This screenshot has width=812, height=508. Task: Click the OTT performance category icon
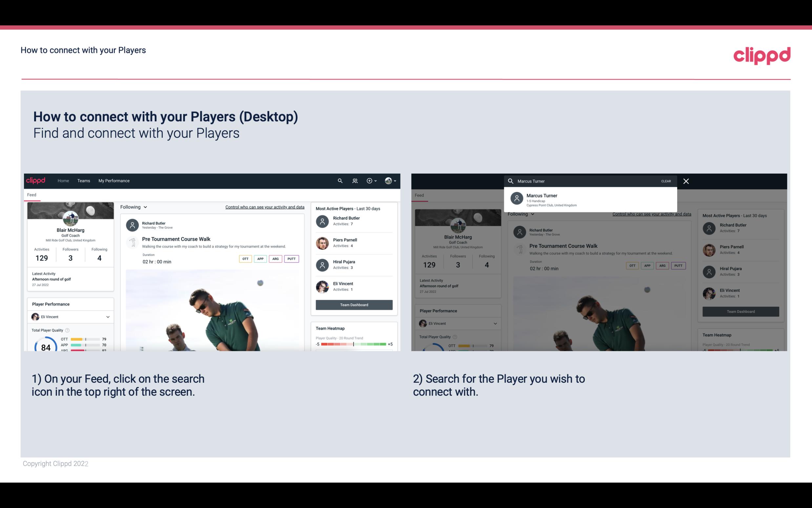click(x=245, y=259)
